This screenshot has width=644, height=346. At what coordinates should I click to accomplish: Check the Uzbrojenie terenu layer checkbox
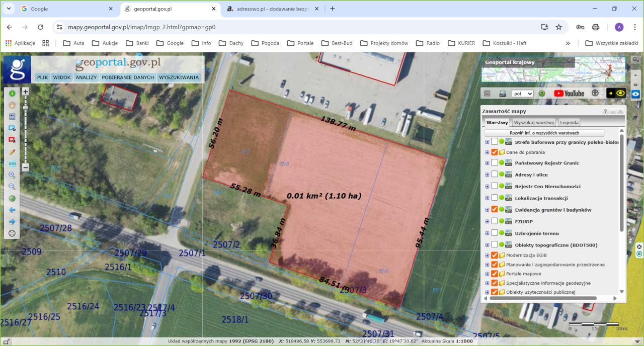point(495,233)
